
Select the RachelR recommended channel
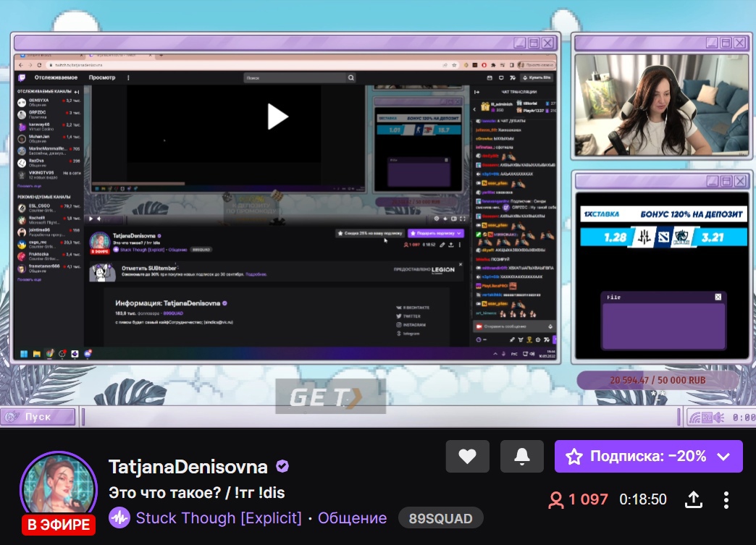[49, 220]
